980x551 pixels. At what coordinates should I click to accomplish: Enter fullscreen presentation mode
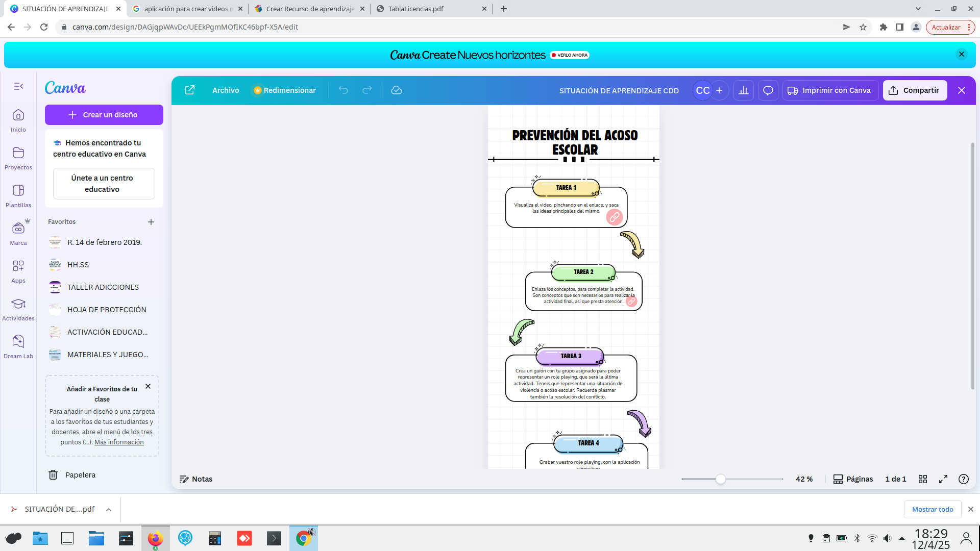pyautogui.click(x=943, y=479)
